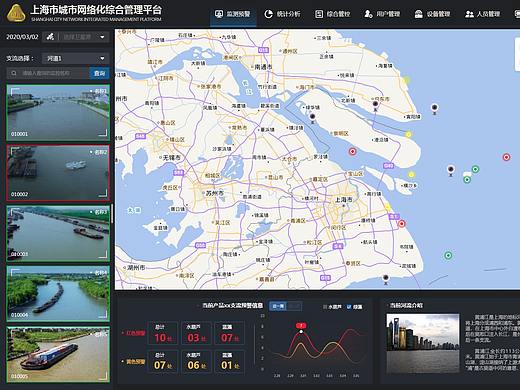Click the monitoring point name search field

tap(48, 73)
